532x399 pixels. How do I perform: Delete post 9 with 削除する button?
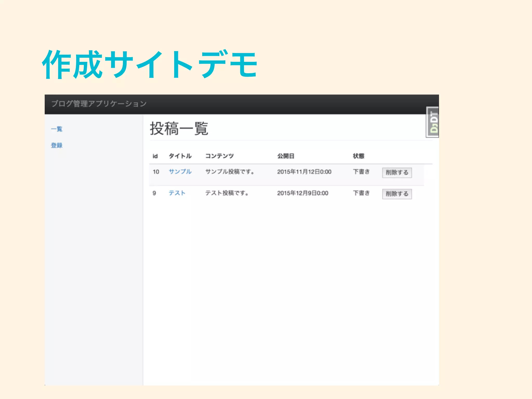[x=397, y=194]
